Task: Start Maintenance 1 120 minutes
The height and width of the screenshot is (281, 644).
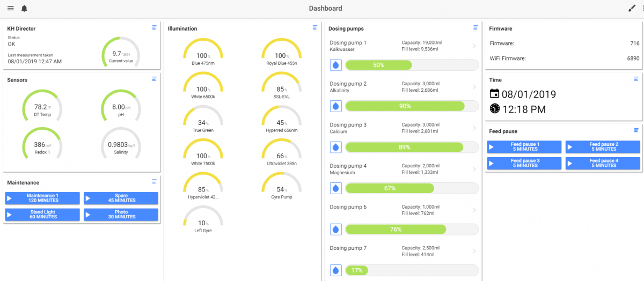Action: pos(42,198)
